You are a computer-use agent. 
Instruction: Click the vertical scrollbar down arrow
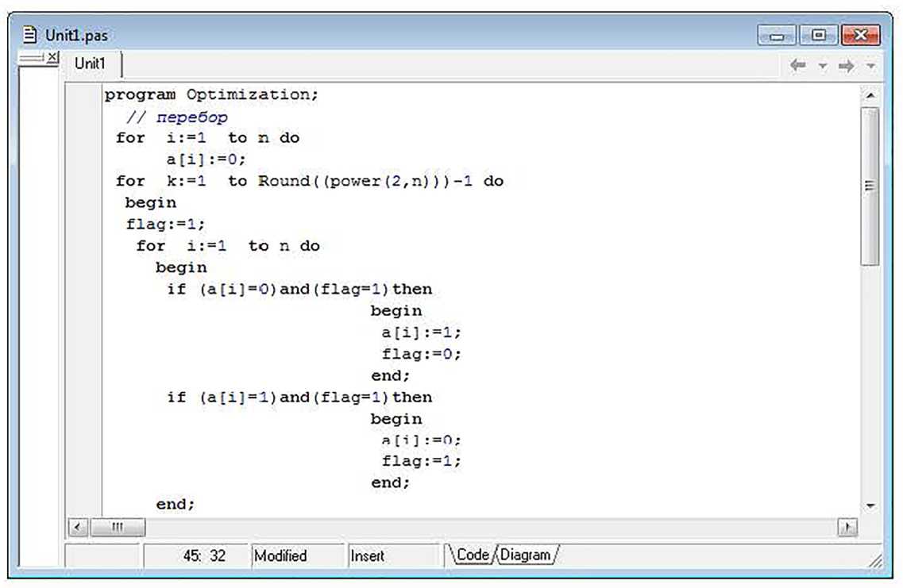tap(870, 505)
